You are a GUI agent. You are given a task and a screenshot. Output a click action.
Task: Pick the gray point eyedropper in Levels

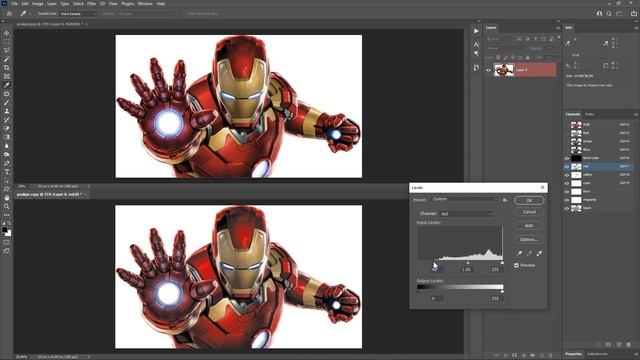(529, 253)
